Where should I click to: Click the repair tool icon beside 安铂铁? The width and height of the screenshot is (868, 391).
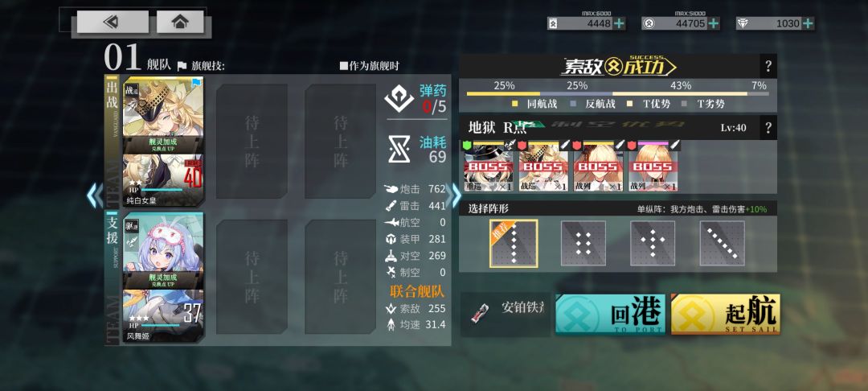tap(479, 314)
